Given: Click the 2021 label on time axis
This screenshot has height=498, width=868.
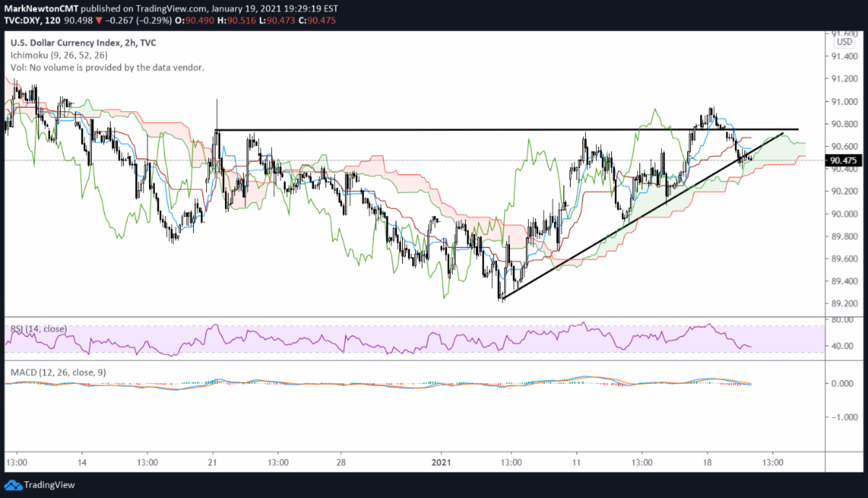Looking at the screenshot, I should coord(441,462).
